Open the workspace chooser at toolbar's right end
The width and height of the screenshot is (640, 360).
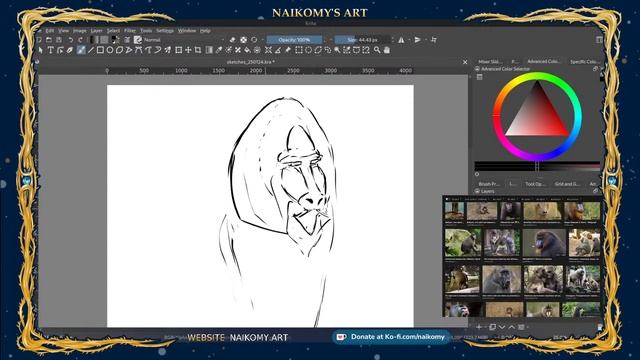[x=599, y=40]
